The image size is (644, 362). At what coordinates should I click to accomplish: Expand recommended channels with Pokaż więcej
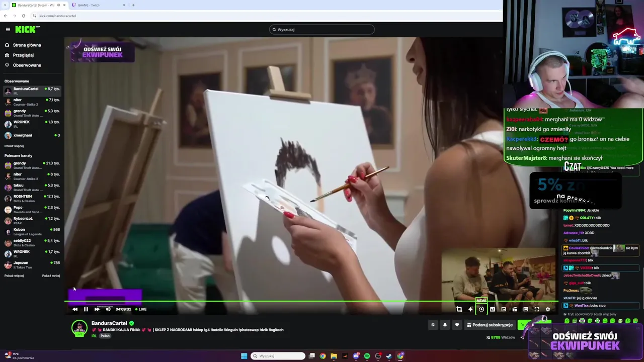(14, 276)
